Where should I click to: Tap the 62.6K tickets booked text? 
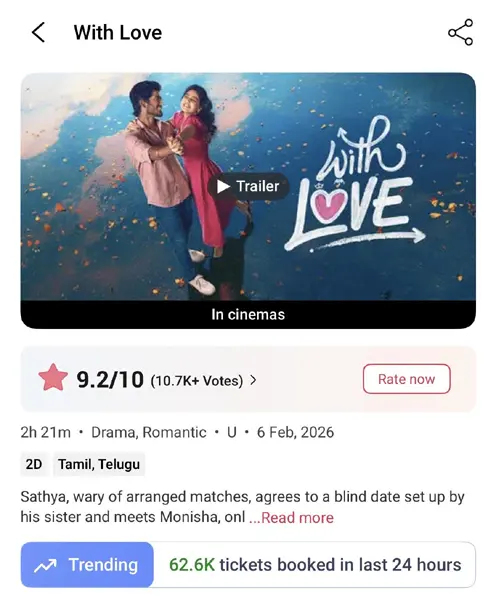click(315, 565)
